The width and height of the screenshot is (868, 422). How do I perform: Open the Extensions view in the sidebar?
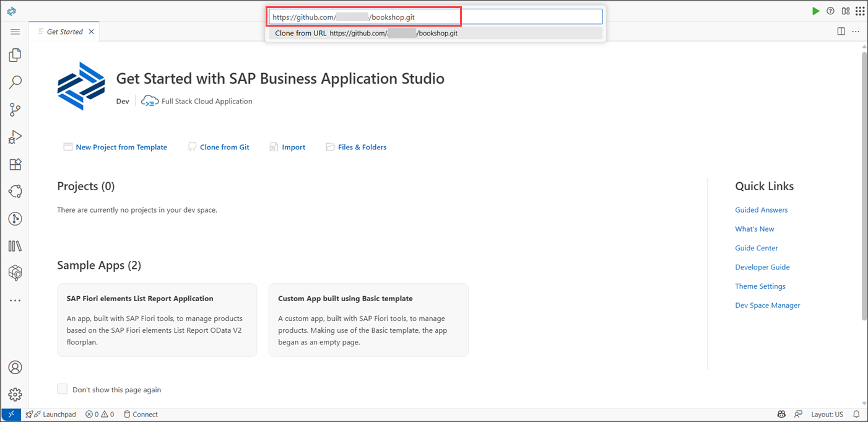[15, 164]
